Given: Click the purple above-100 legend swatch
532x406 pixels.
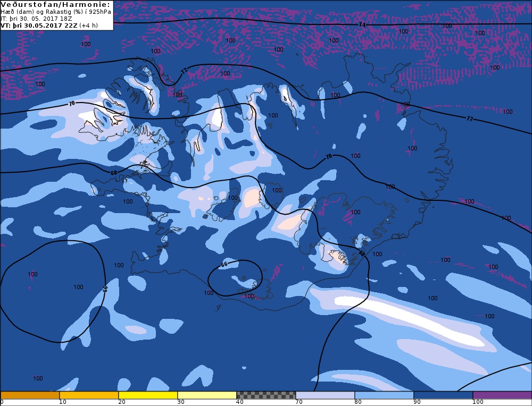Looking at the screenshot, I should (502, 395).
